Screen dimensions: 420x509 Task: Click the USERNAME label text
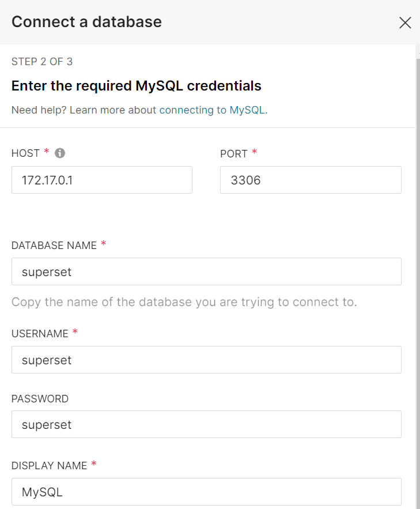point(40,334)
